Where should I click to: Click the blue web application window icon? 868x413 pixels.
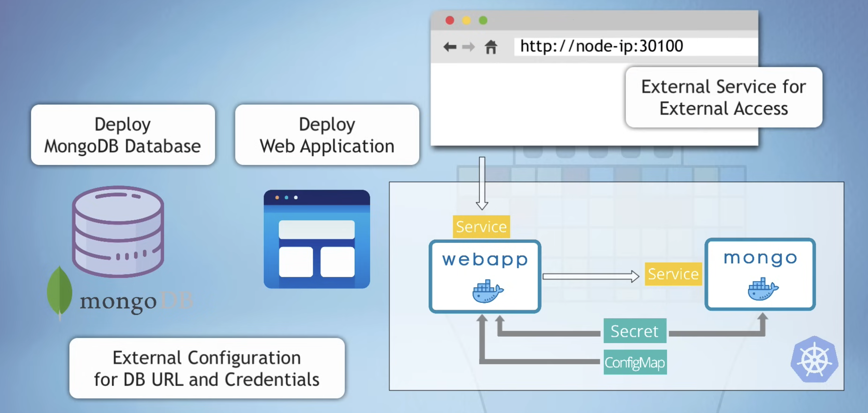click(x=317, y=239)
